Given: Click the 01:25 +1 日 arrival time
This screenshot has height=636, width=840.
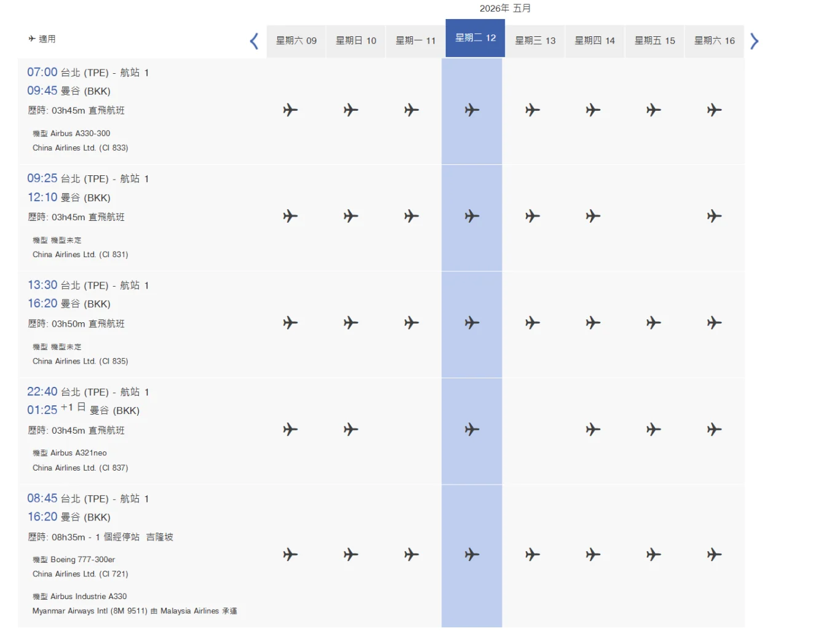Looking at the screenshot, I should tap(56, 409).
